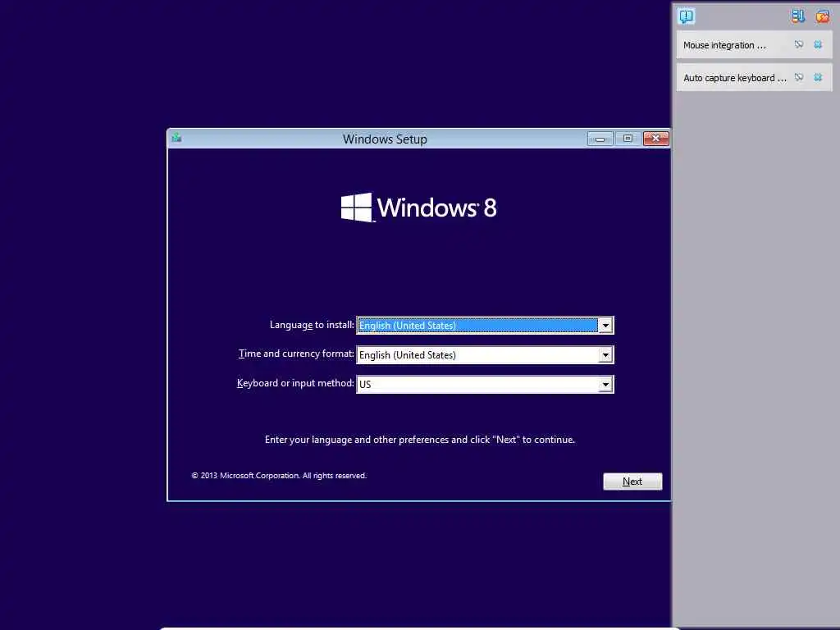840x630 pixels.
Task: Close the Windows Setup window
Action: tap(655, 139)
